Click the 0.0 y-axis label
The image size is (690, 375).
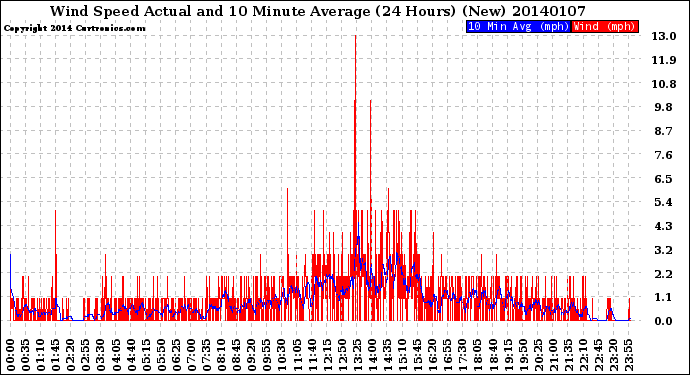pos(664,321)
